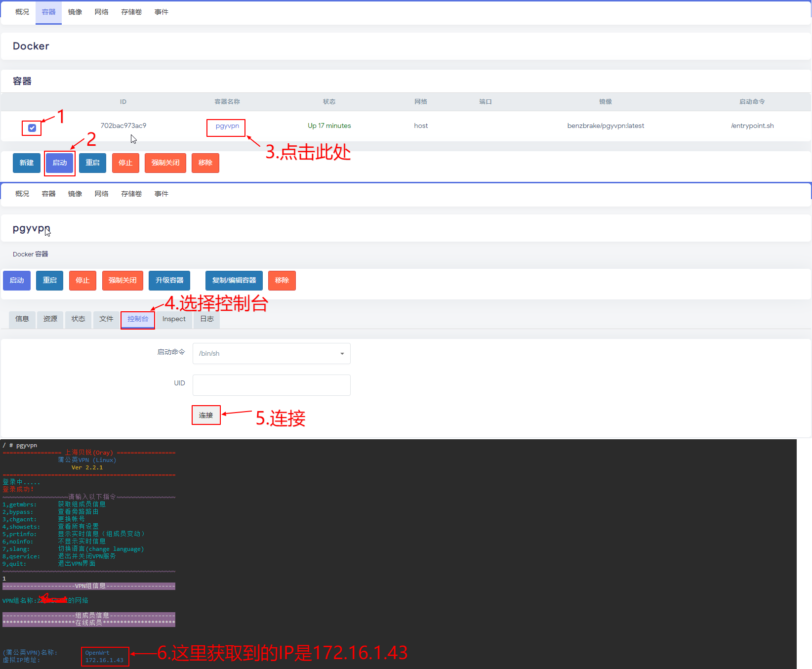The height and width of the screenshot is (669, 812).
Task: Open the Inspect sub-tab
Action: click(174, 320)
